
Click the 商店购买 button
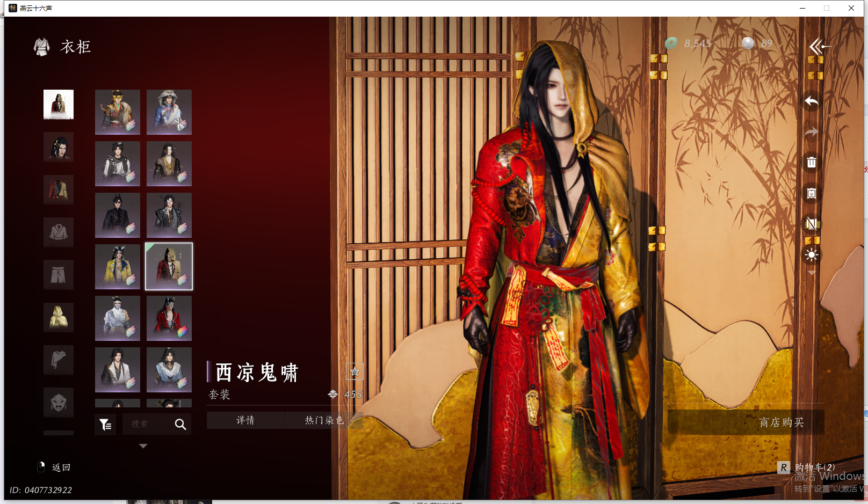(781, 422)
